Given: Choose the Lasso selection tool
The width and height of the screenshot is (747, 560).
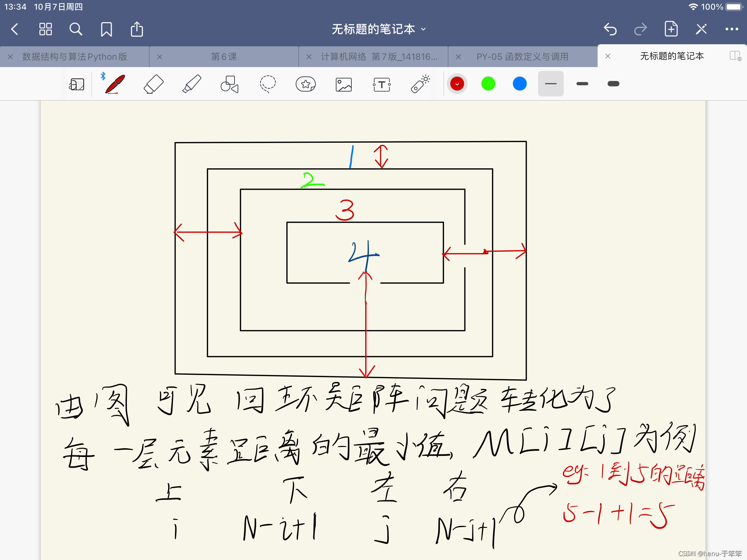Looking at the screenshot, I should tap(268, 84).
